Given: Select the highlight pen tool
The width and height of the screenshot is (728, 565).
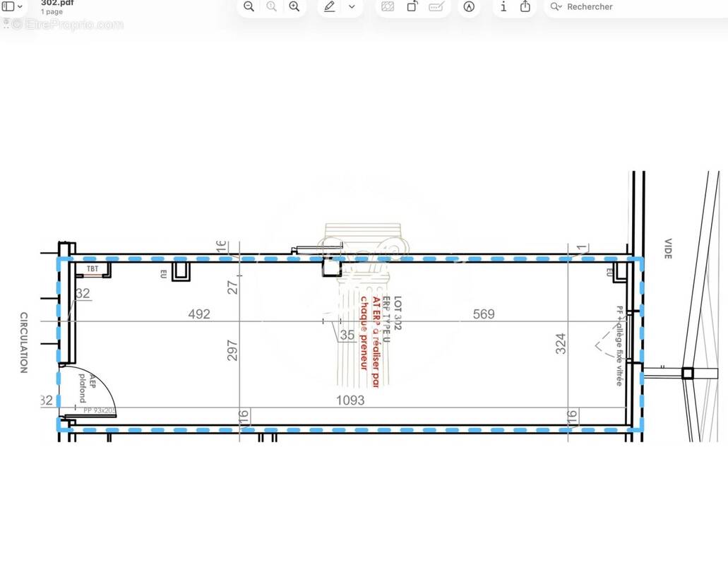Looking at the screenshot, I should (x=330, y=6).
